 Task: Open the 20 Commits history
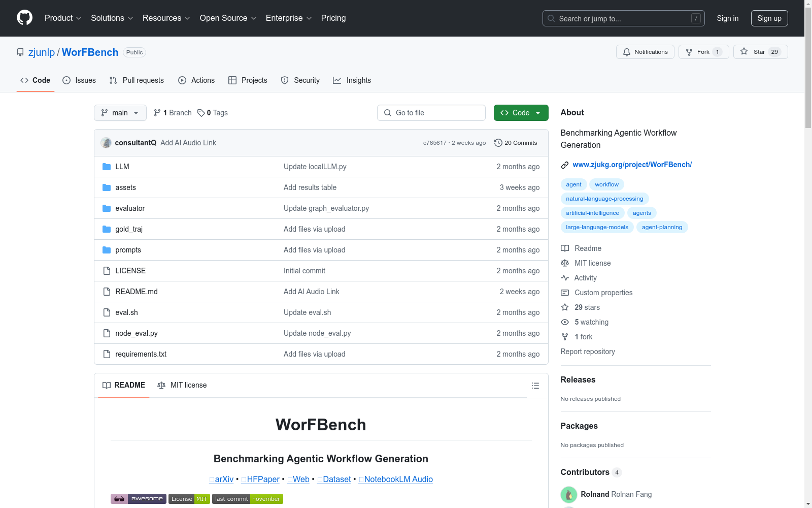[x=516, y=143]
